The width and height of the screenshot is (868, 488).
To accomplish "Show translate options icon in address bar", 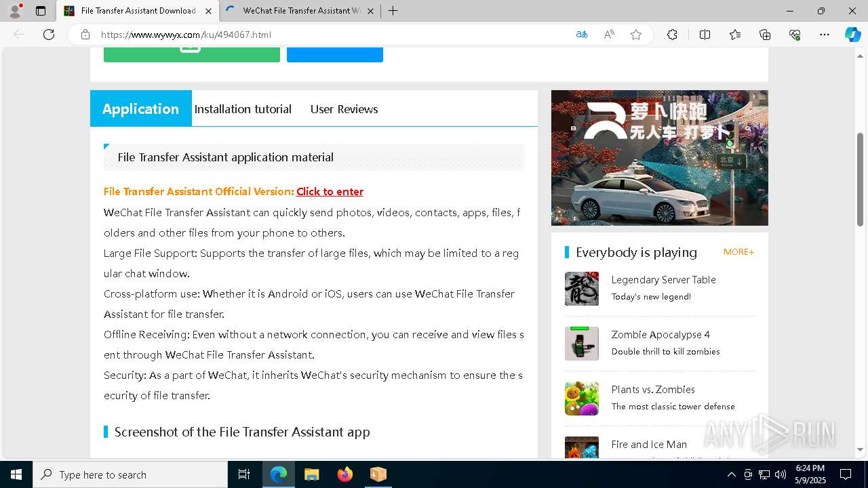I will pos(582,35).
